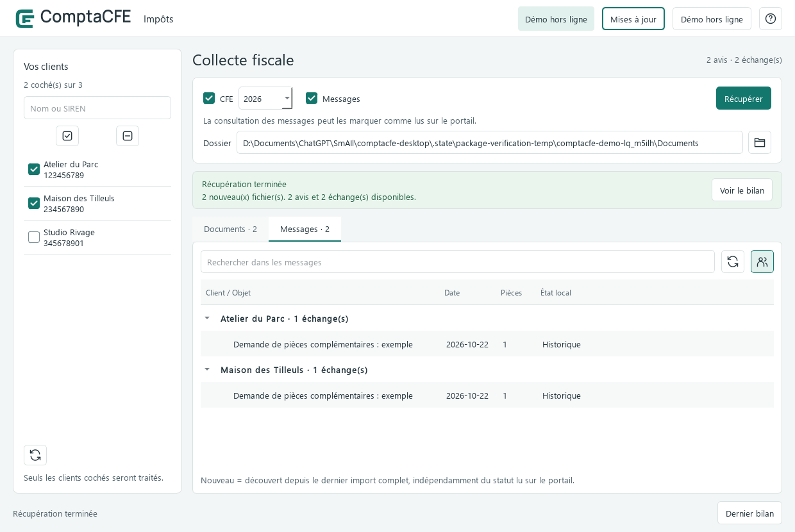Collapse the Maison des Tilleuls group
Viewport: 795px width, 532px height.
pos(207,369)
